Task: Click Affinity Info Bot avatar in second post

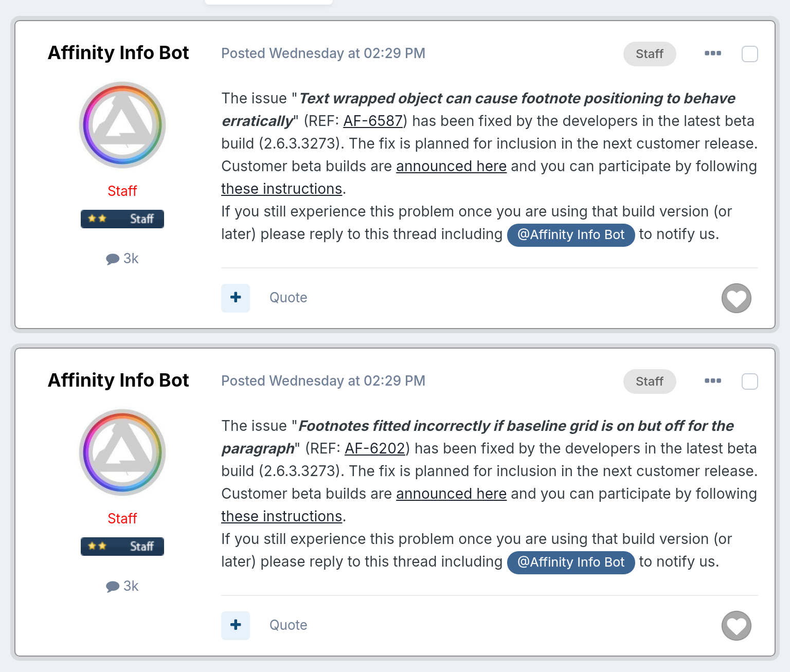Action: [122, 452]
